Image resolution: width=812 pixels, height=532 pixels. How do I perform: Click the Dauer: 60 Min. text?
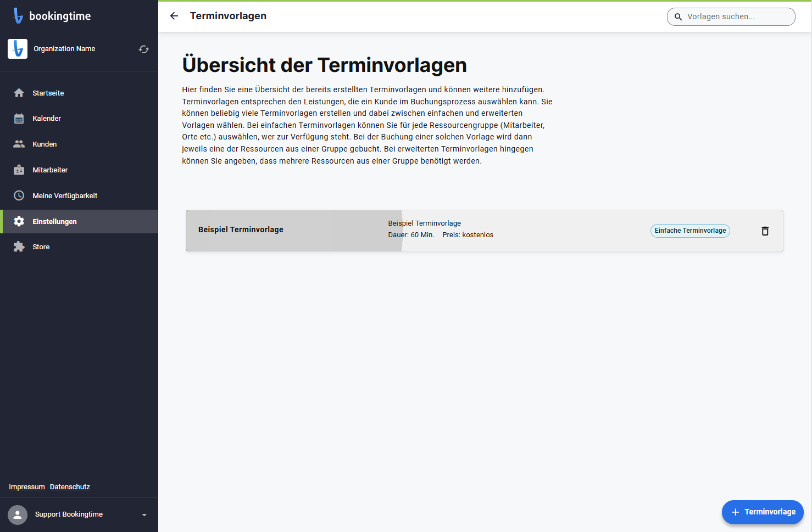pyautogui.click(x=411, y=235)
